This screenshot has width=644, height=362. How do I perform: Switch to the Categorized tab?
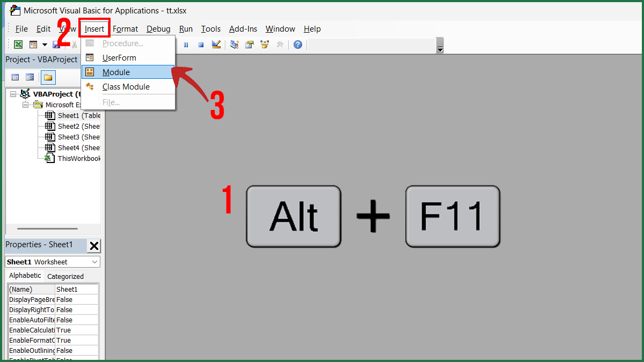65,276
